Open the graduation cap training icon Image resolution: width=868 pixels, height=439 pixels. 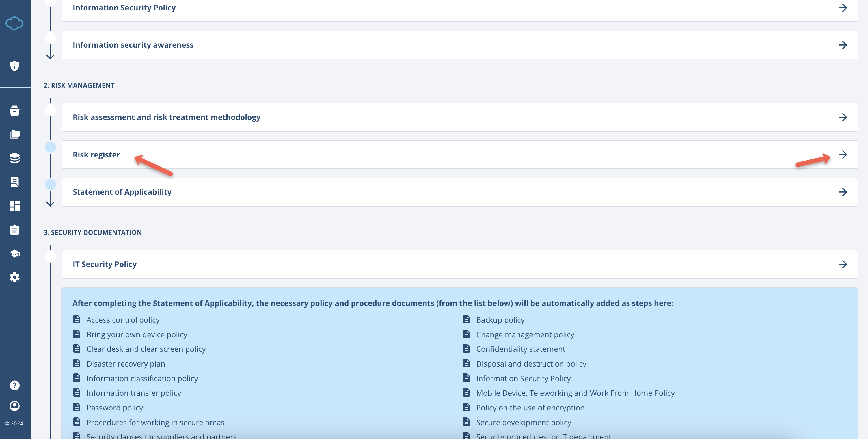click(x=15, y=253)
